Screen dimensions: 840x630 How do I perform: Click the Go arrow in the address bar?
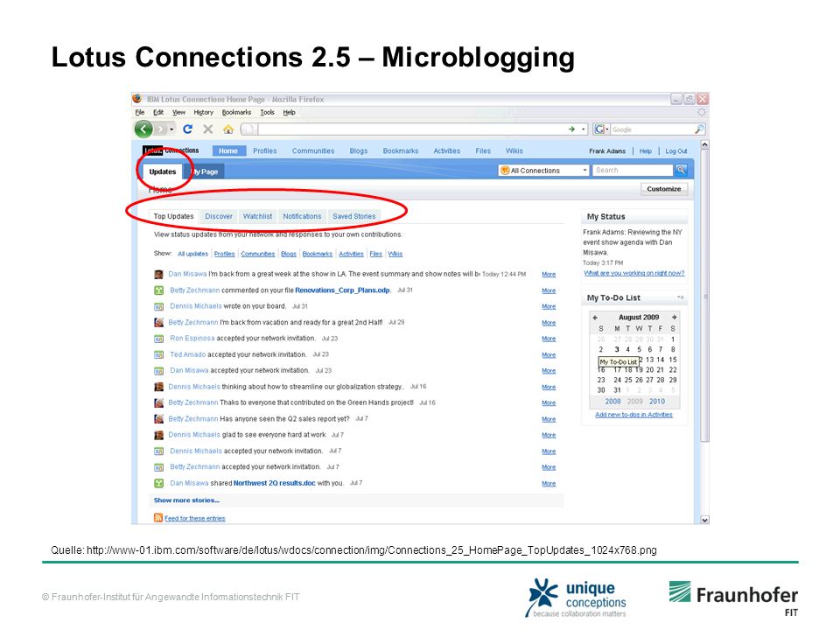tap(571, 129)
